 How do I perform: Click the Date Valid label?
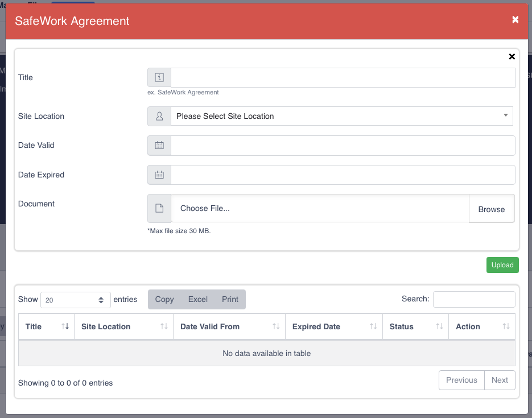coord(36,145)
